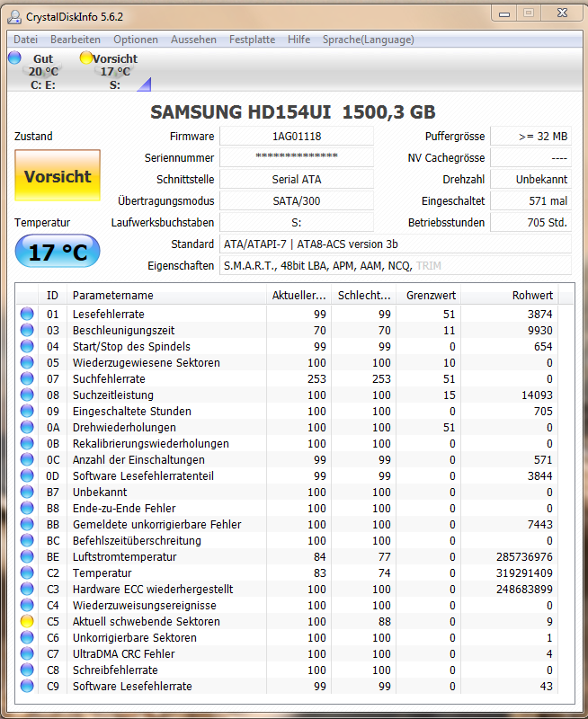The width and height of the screenshot is (588, 719).
Task: Select the Rekalibrierungswiederholungen row
Action: (288, 443)
